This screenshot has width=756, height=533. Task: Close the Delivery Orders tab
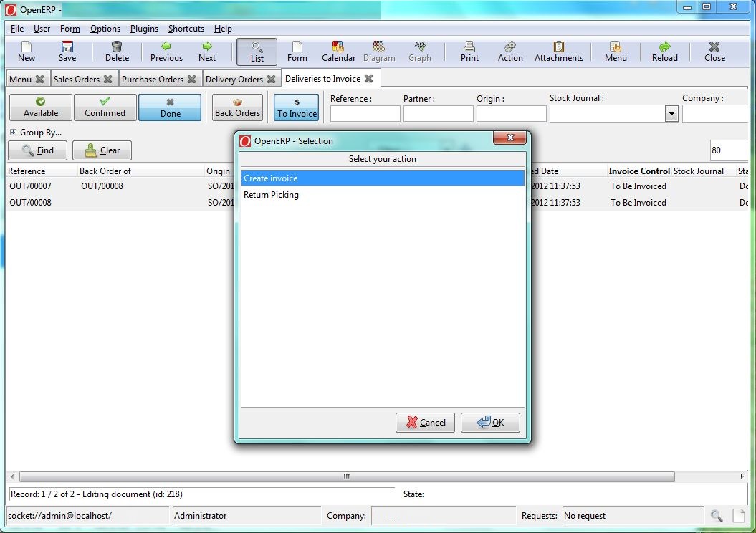(272, 79)
